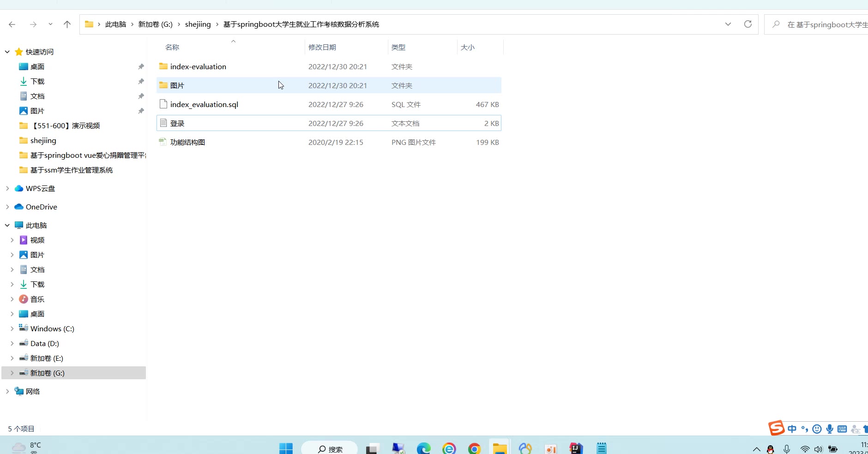Click the Up one level arrow
The width and height of the screenshot is (868, 454).
coord(67,24)
